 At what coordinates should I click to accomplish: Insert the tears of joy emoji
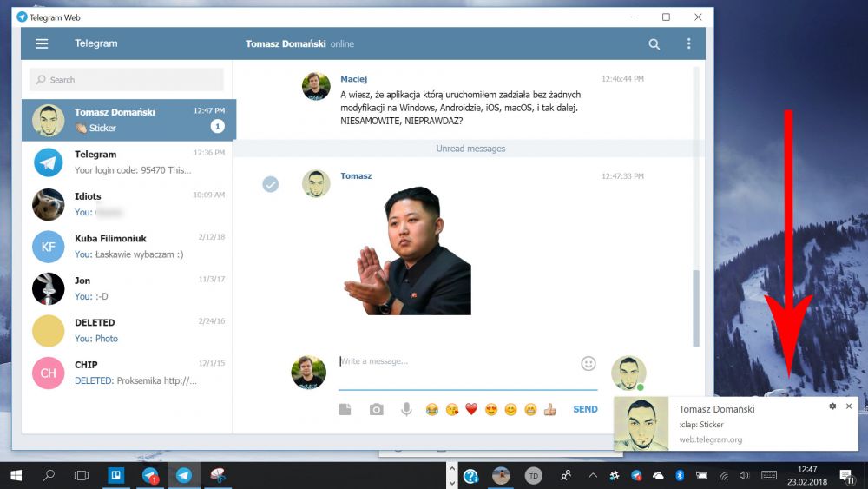click(x=431, y=409)
